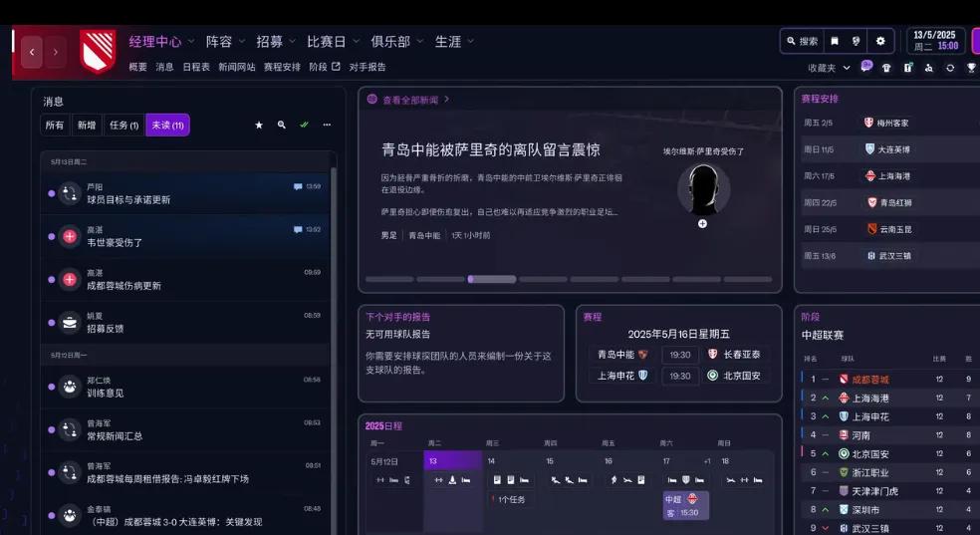Open the player search scouting shortcut icon

click(x=929, y=68)
